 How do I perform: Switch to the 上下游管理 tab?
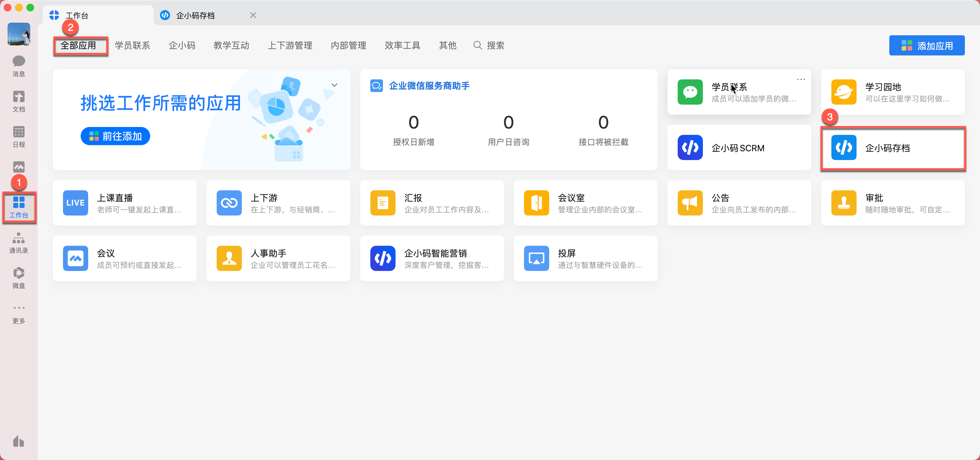pos(290,46)
